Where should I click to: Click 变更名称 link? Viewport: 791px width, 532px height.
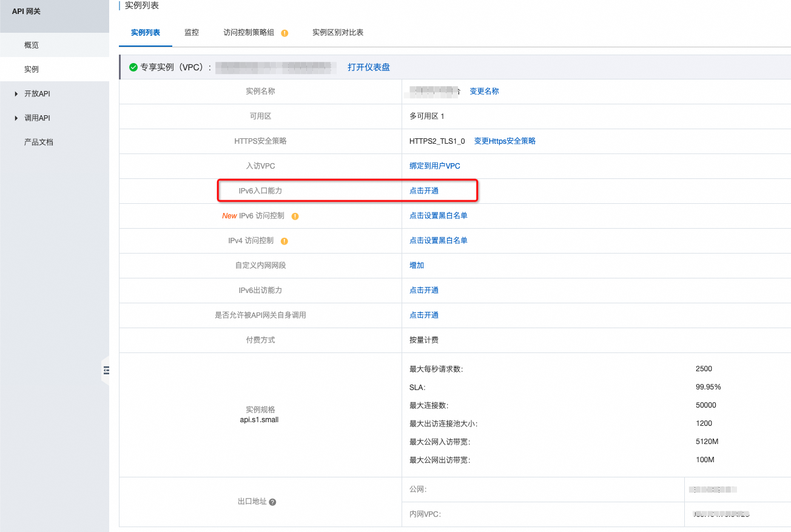pos(484,91)
